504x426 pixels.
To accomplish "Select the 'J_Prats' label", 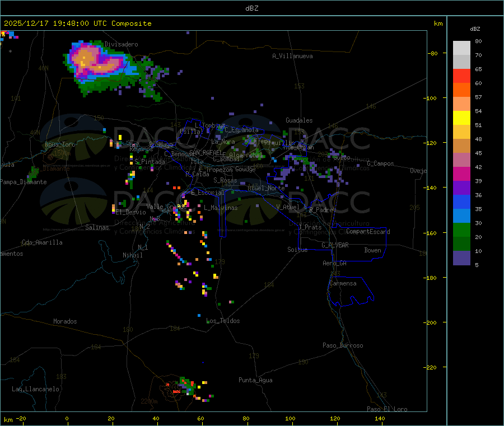I will (310, 227).
